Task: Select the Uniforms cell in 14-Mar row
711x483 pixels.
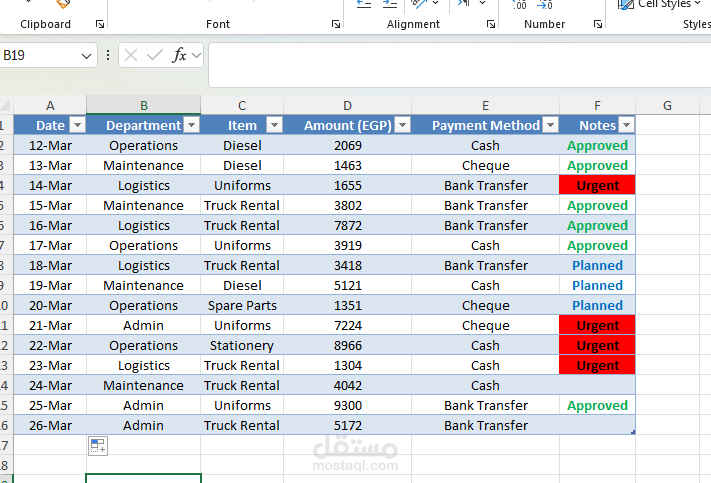Action: coord(242,185)
